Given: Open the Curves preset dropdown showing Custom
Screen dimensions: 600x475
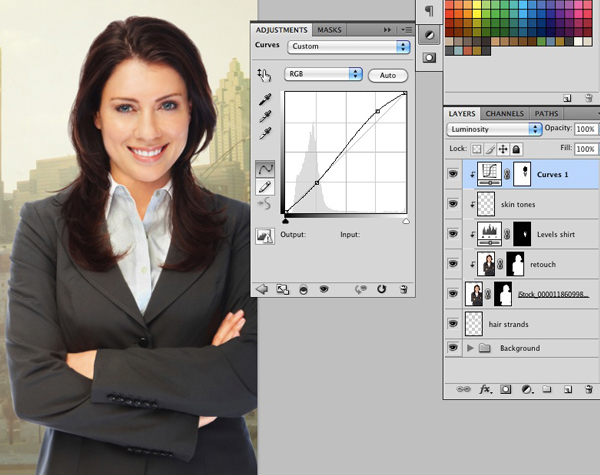Looking at the screenshot, I should click(348, 46).
